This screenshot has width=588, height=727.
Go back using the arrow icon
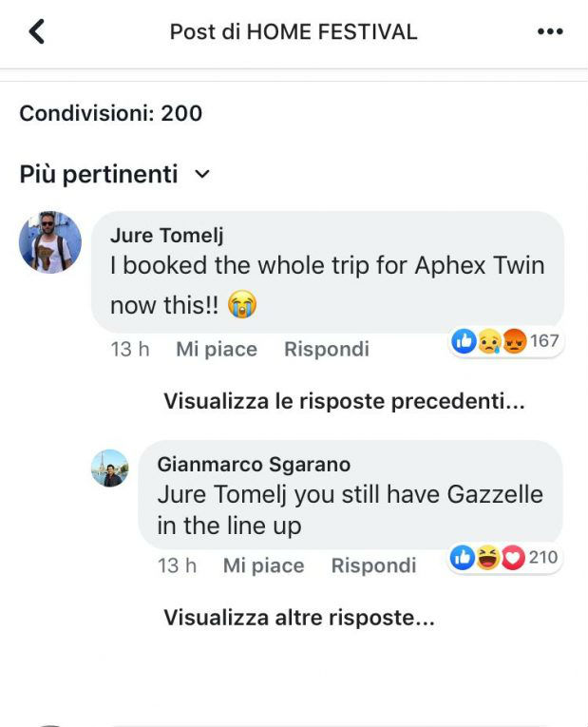pos(37,32)
